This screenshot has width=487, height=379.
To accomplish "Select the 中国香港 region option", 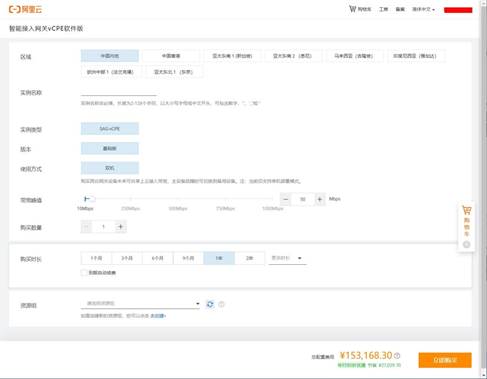I will [x=171, y=56].
